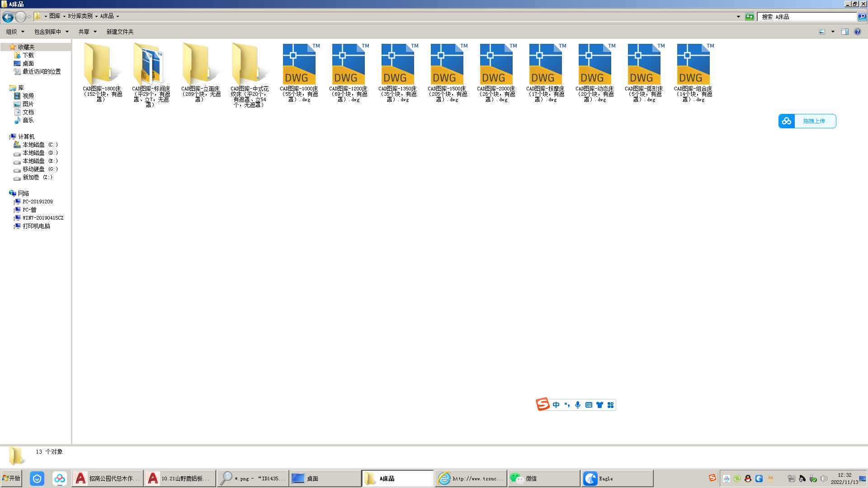The height and width of the screenshot is (488, 868).
Task: Open the IME skin (shirt) icon
Action: pyautogui.click(x=599, y=405)
